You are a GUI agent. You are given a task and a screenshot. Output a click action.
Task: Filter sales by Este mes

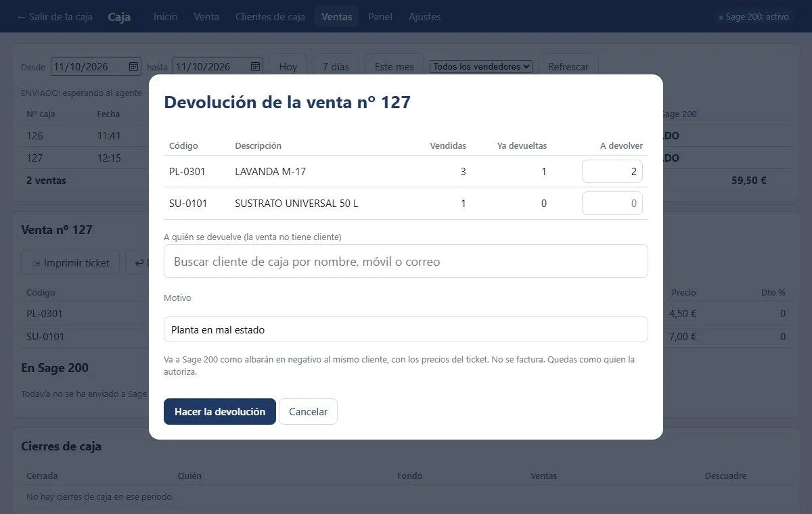tap(394, 66)
